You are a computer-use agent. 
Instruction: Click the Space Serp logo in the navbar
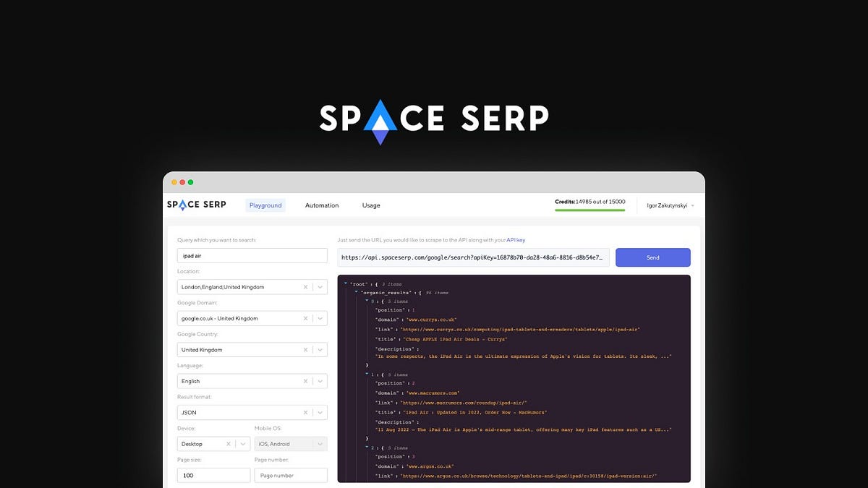(x=195, y=205)
